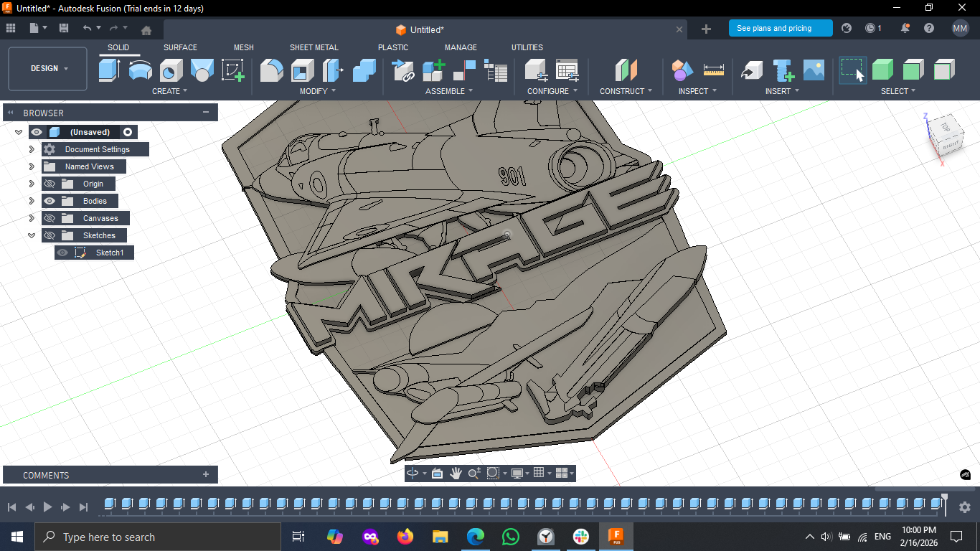
Task: Click See plans and pricing button
Action: pos(781,28)
